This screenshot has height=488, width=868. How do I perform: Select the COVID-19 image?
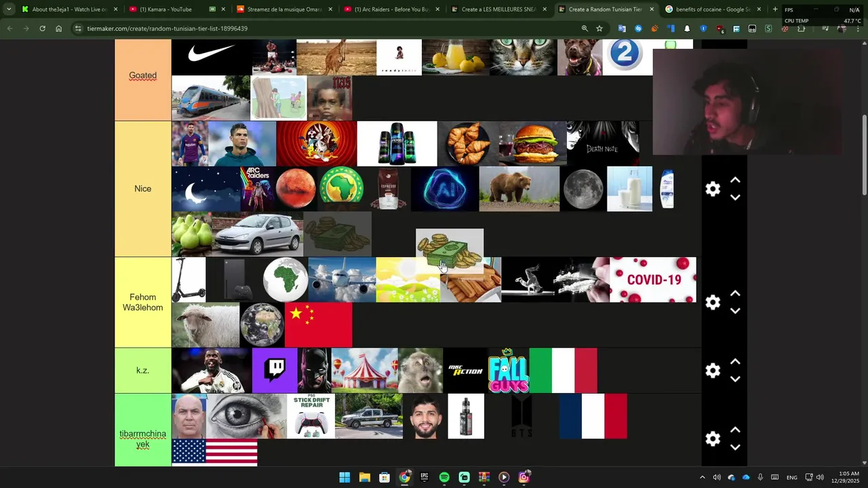[x=653, y=280]
